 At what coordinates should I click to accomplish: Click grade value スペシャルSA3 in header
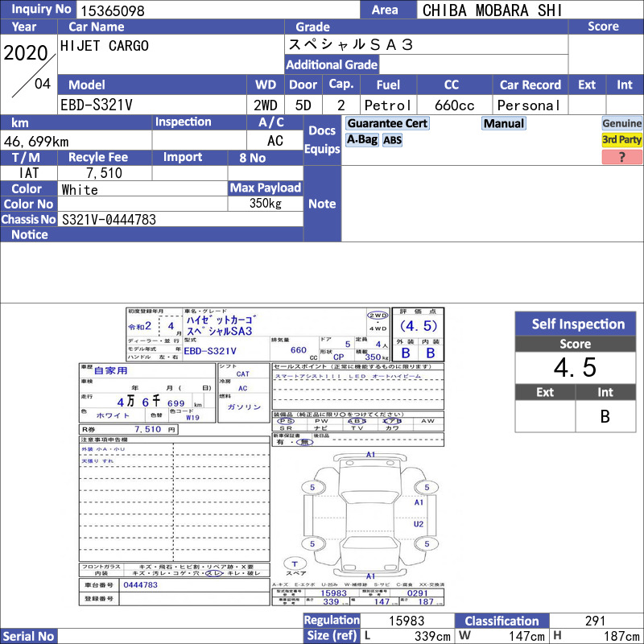pos(350,44)
